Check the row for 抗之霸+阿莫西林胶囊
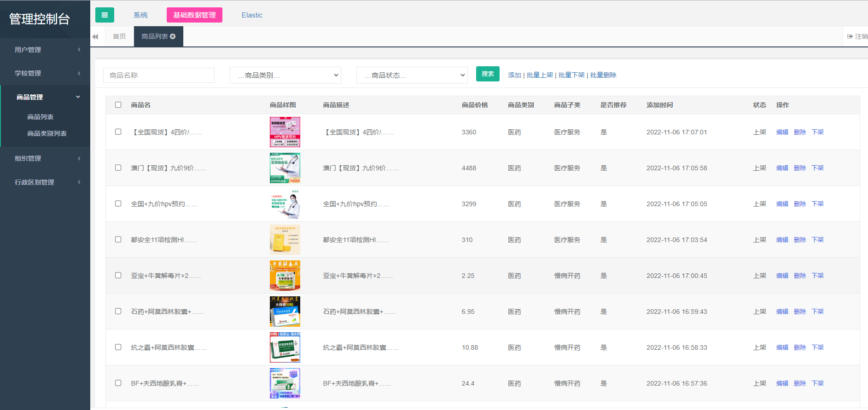The image size is (868, 410). tap(118, 347)
